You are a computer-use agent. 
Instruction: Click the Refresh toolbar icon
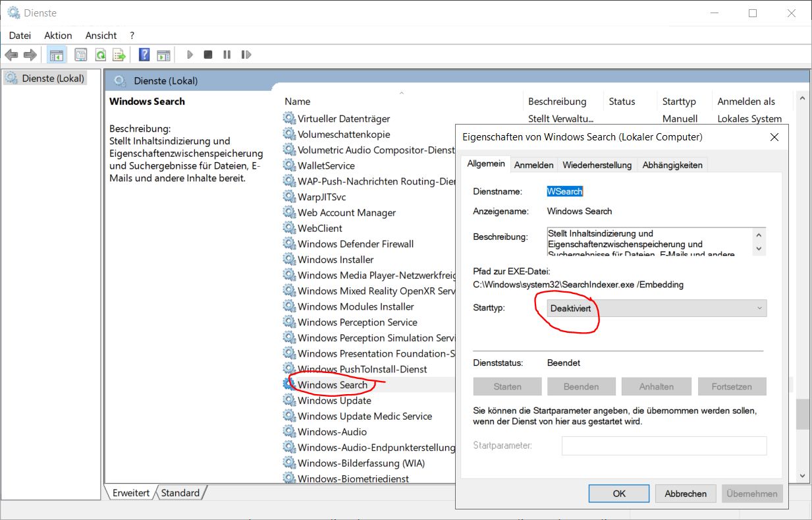tap(100, 55)
